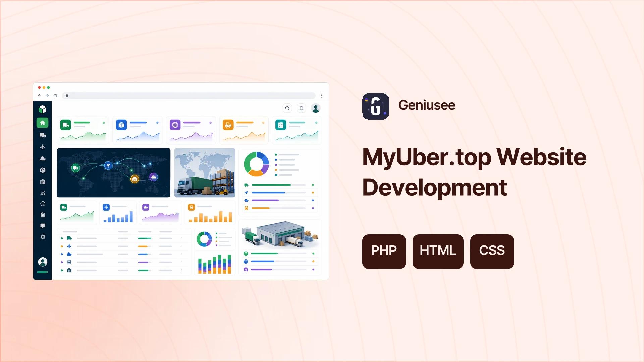Open the three-dot menu on the ship table row
Screen dimensions: 644x362
click(182, 254)
